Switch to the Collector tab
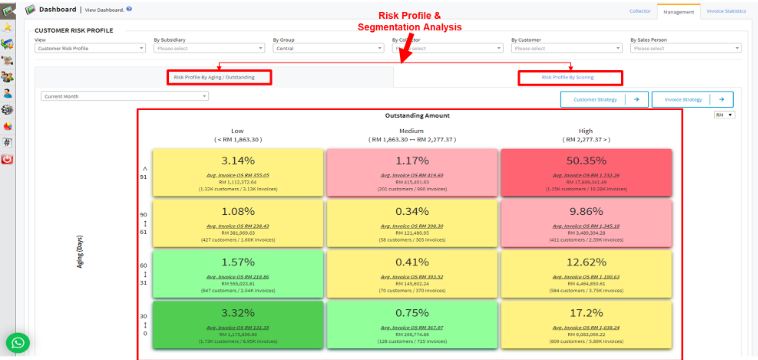The width and height of the screenshot is (758, 360). point(640,11)
